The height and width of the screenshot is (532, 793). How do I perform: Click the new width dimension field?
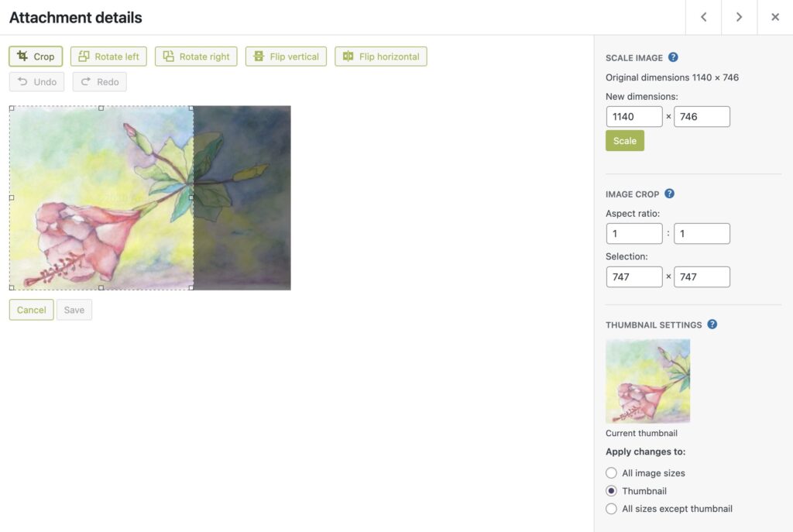pos(634,117)
